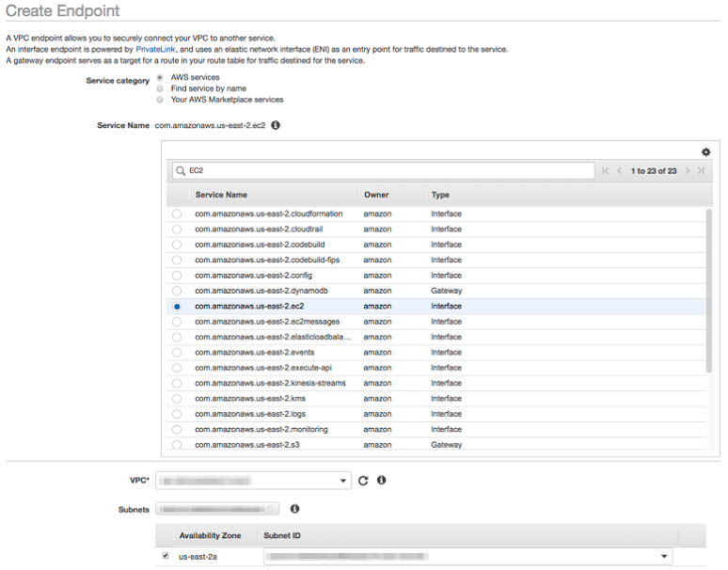Select the cloudtrail service radio
Screen dimensions: 728x570
tap(177, 230)
